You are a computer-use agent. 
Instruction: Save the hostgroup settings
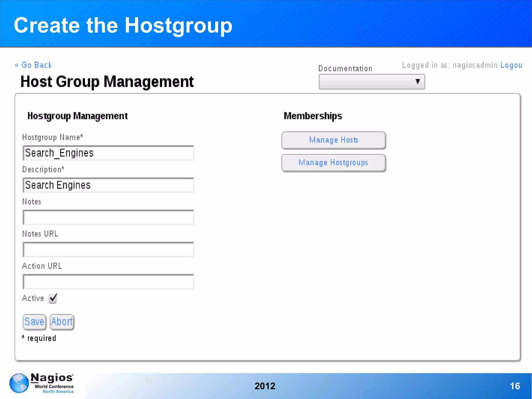point(35,322)
